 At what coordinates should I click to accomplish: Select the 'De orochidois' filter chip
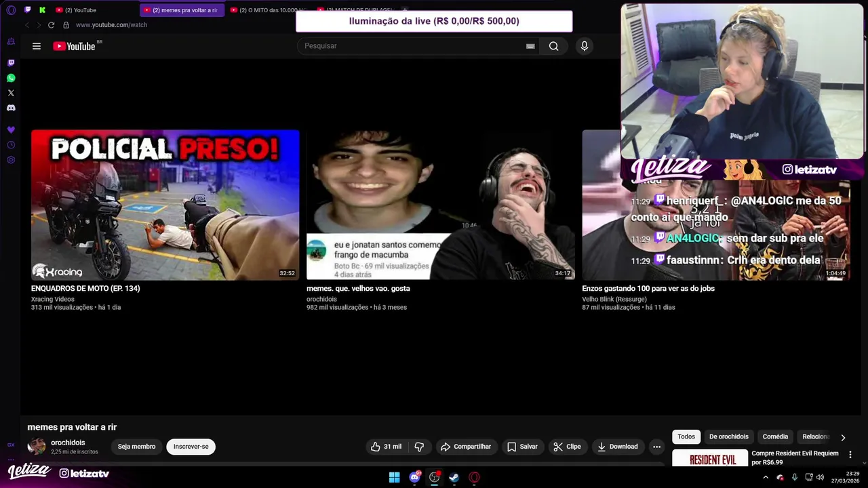729,437
